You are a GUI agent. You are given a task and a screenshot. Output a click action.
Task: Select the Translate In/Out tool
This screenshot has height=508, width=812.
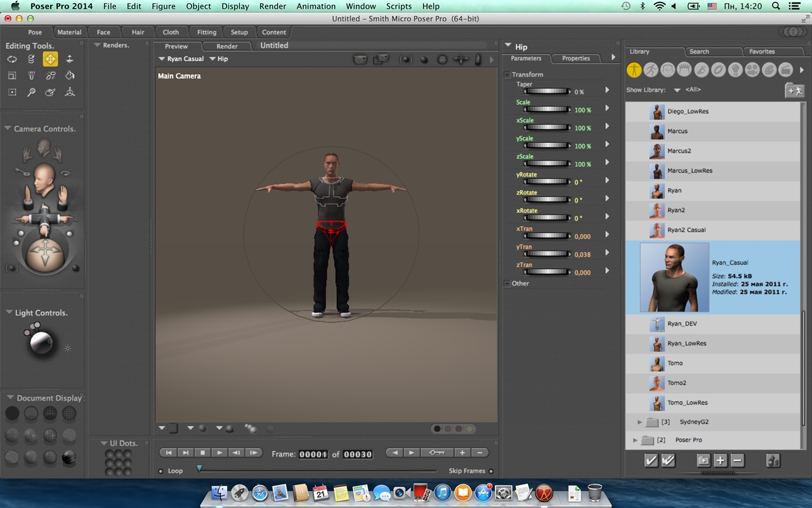click(x=70, y=59)
